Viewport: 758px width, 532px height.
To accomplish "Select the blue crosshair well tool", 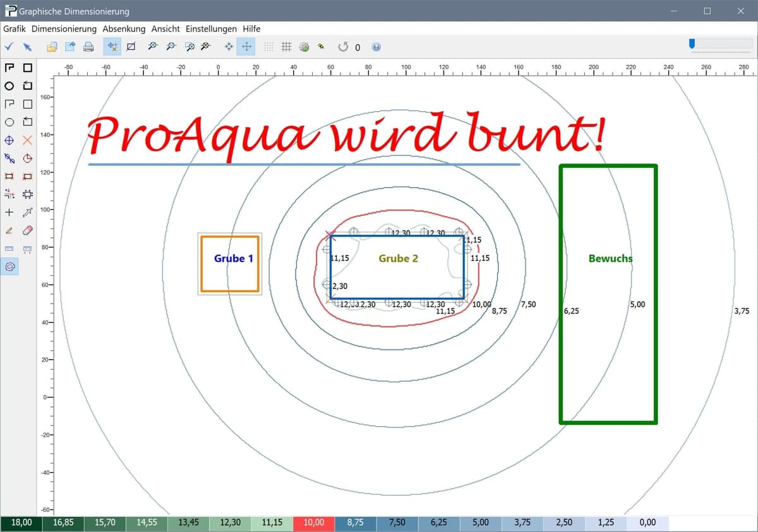I will [x=9, y=140].
